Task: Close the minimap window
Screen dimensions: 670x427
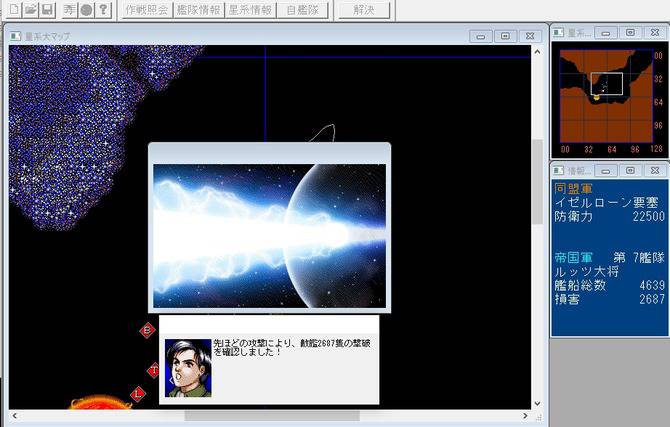Action: click(x=655, y=32)
